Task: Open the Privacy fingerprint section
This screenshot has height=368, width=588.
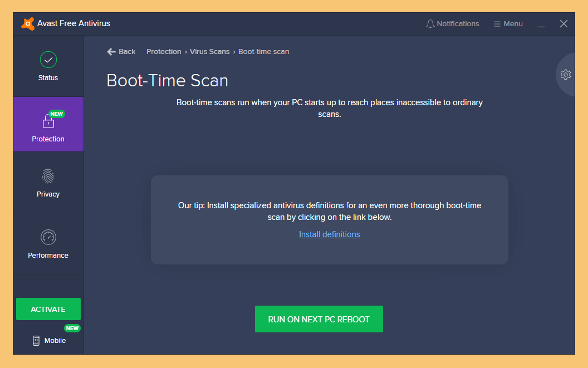Action: [48, 183]
